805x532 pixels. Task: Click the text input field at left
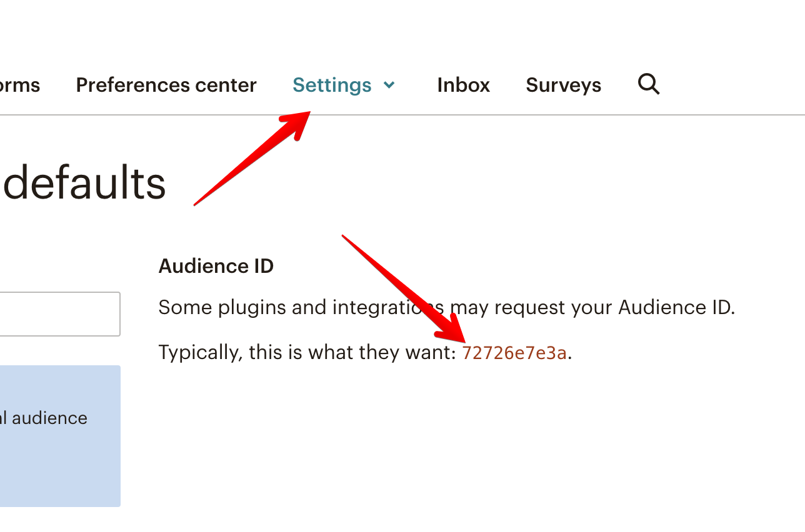pyautogui.click(x=59, y=313)
